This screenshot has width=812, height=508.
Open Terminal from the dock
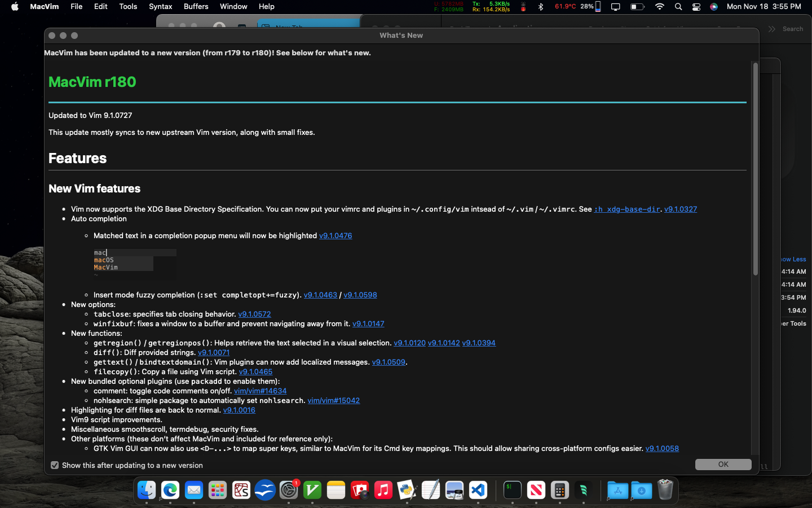[x=512, y=490]
